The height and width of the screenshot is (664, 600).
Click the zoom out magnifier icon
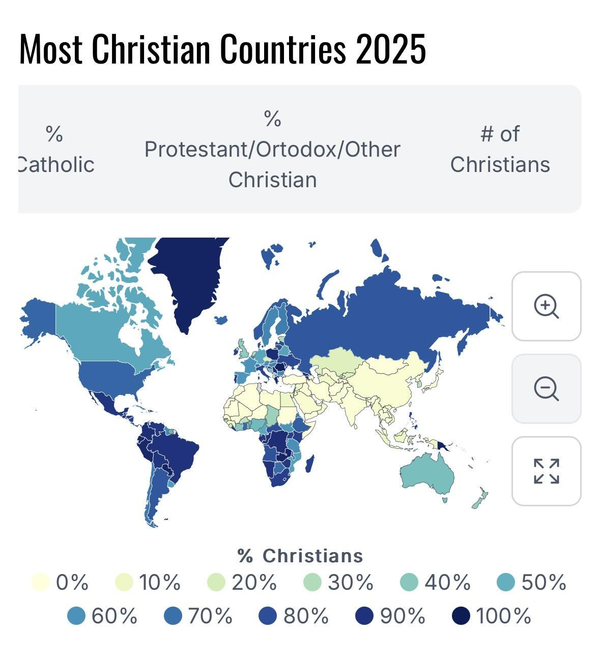[x=546, y=389]
